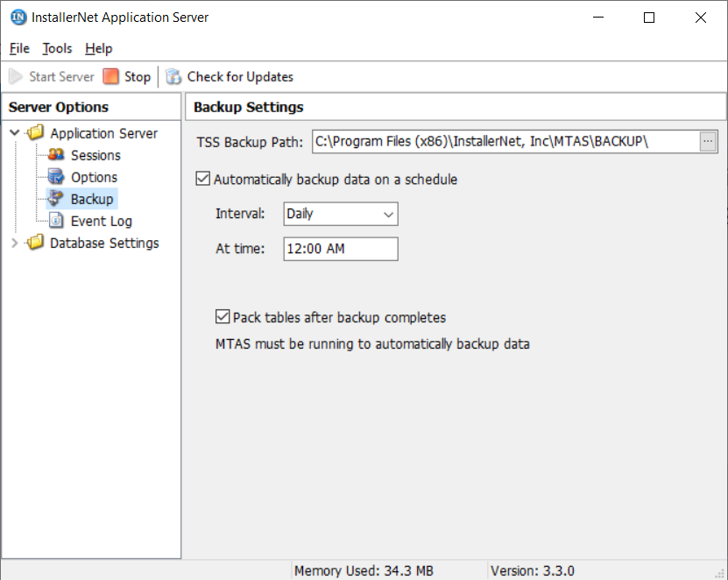Expand the Database Settings tree node

pos(14,243)
